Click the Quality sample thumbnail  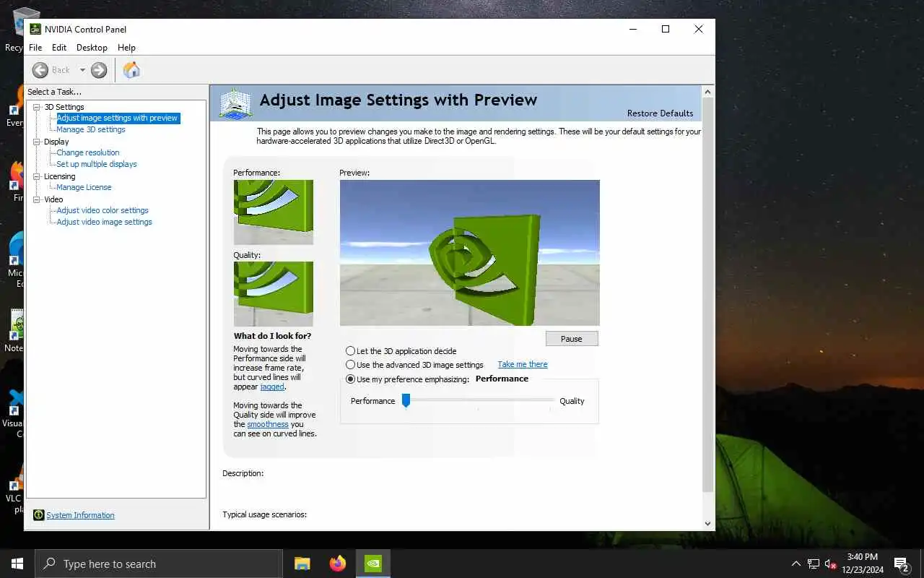pos(273,294)
